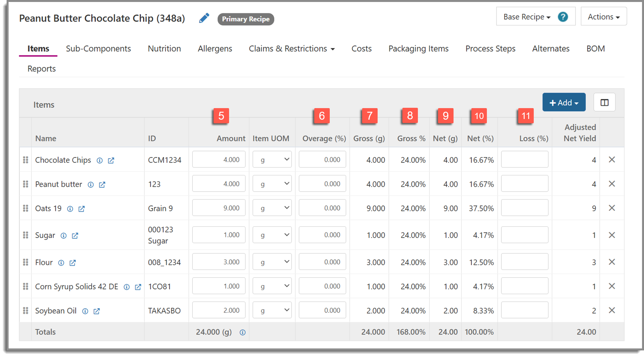Click Overage field for Flour
The image size is (644, 357).
(x=322, y=262)
